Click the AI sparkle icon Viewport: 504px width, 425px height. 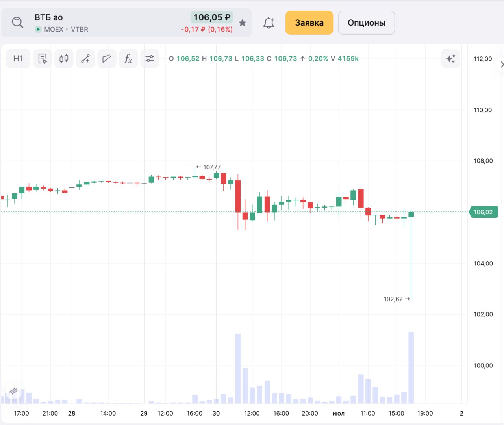tap(451, 59)
